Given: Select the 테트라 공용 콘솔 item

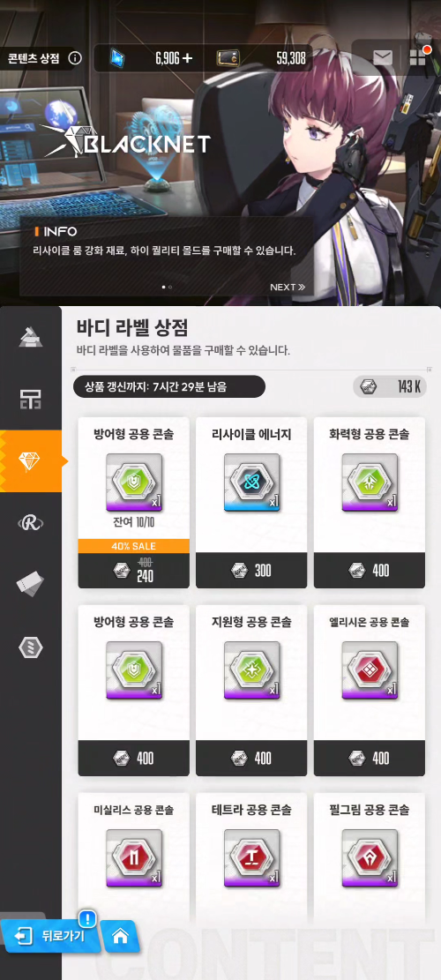Looking at the screenshot, I should [251, 857].
